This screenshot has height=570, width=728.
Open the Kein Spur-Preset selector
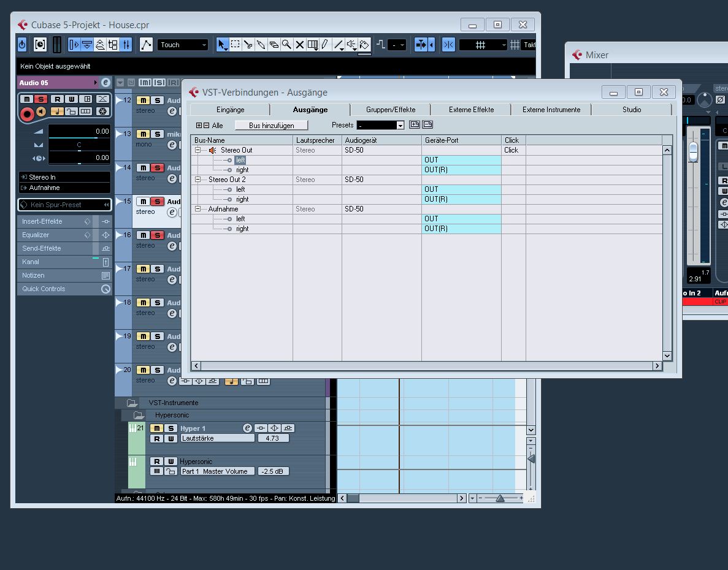tap(65, 205)
